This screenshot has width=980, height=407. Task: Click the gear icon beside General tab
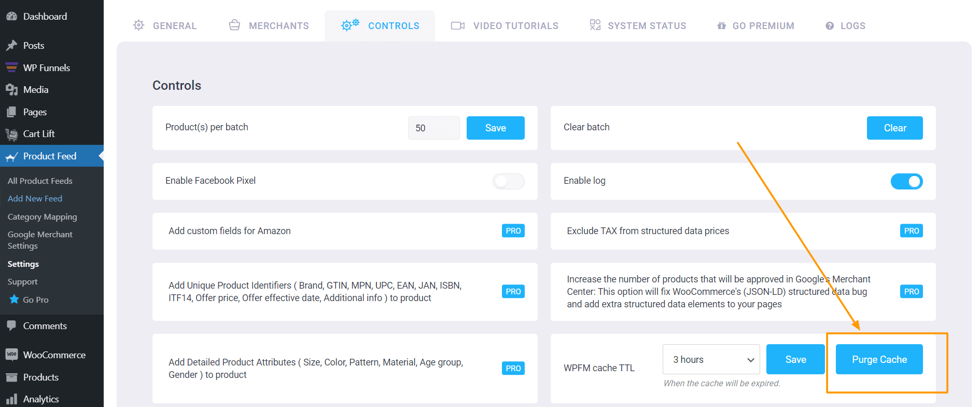138,25
